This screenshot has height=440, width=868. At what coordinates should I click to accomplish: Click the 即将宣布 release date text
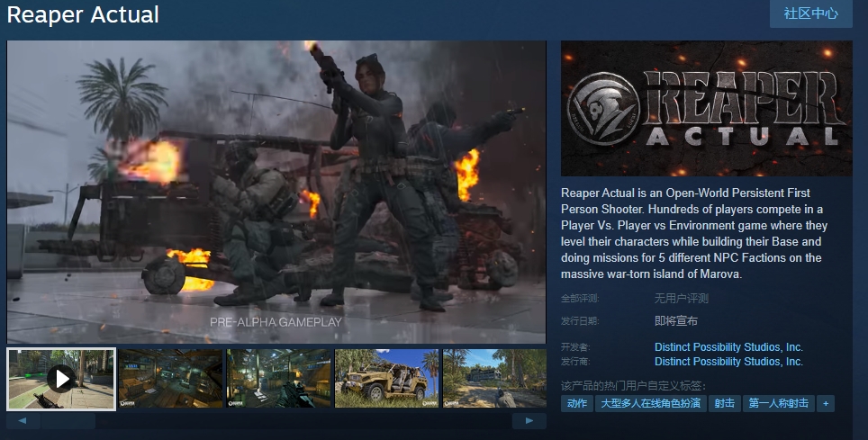676,321
